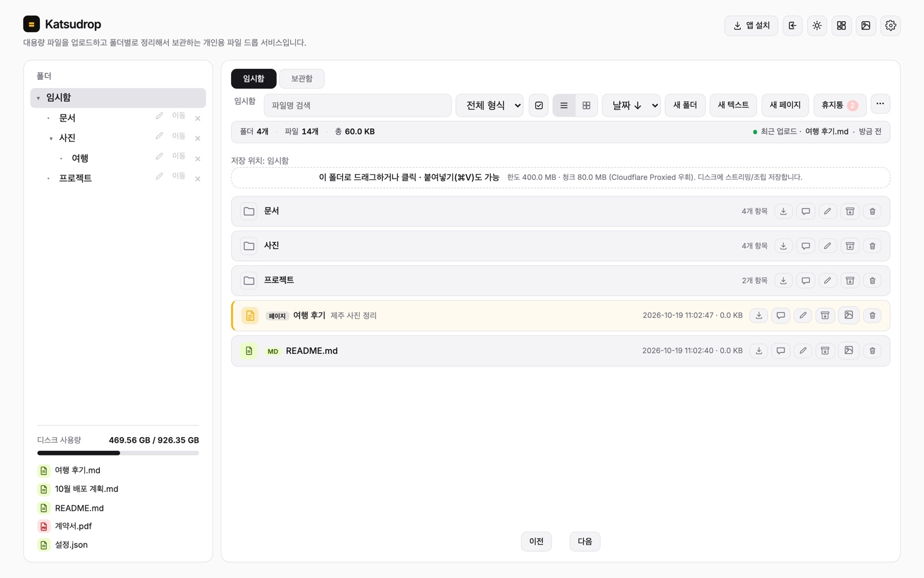Open the more options ellipsis menu

tap(880, 104)
